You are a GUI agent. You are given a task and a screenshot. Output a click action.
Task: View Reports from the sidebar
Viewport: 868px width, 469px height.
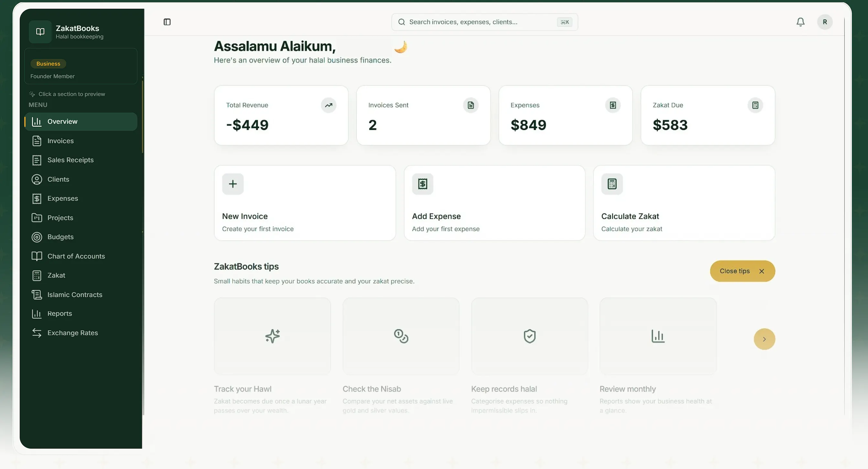click(81, 314)
